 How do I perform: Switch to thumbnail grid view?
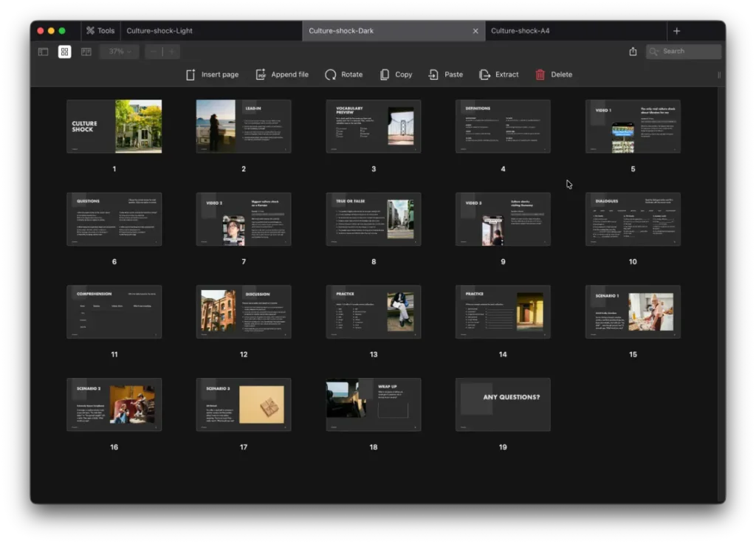65,52
